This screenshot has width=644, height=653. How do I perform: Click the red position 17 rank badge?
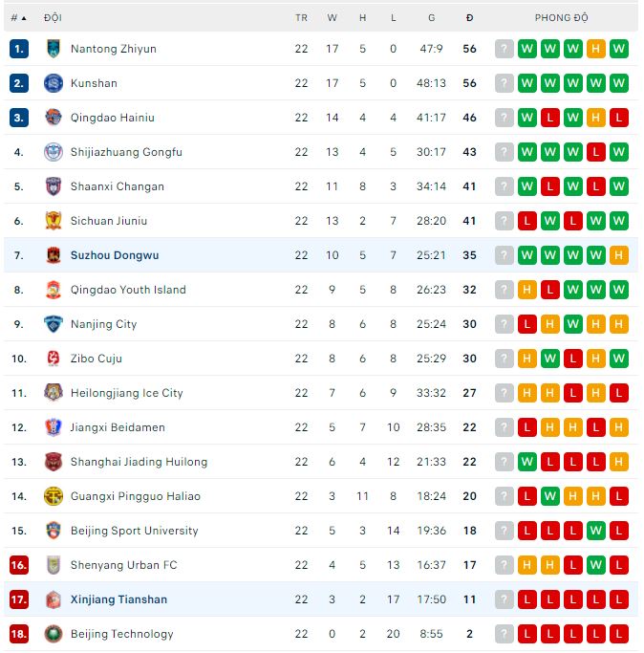point(19,599)
